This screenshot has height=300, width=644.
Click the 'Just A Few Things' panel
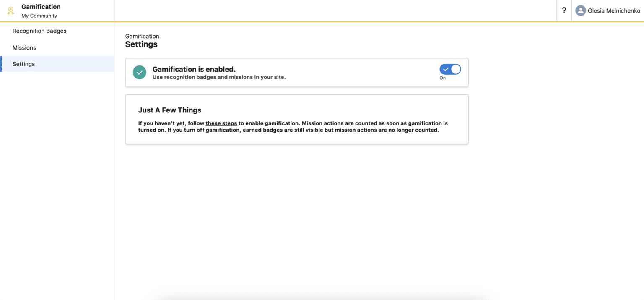tap(297, 119)
